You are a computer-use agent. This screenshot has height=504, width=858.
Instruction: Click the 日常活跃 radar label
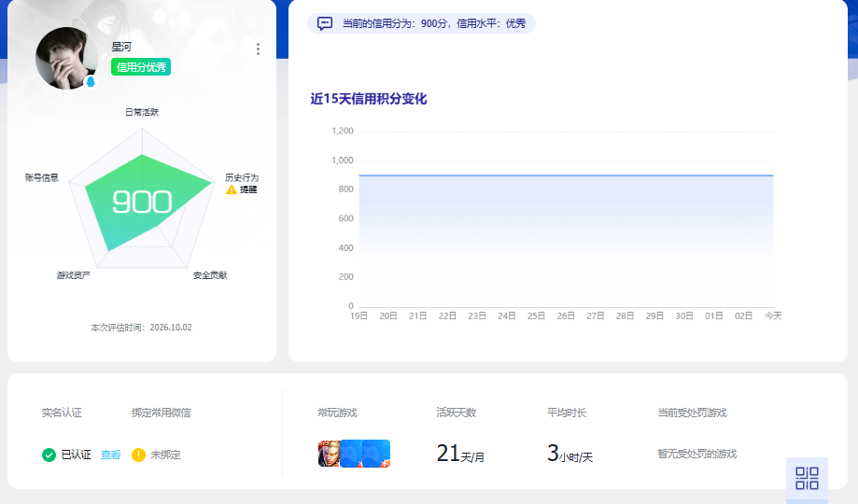pyautogui.click(x=142, y=112)
